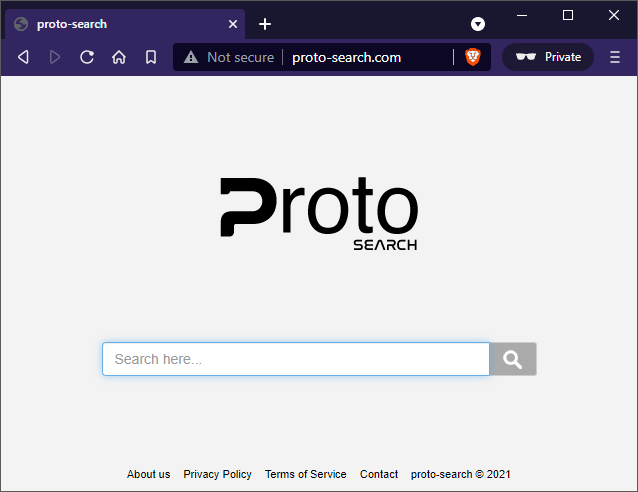This screenshot has height=492, width=638.
Task: Click the back navigation arrow
Action: point(23,57)
